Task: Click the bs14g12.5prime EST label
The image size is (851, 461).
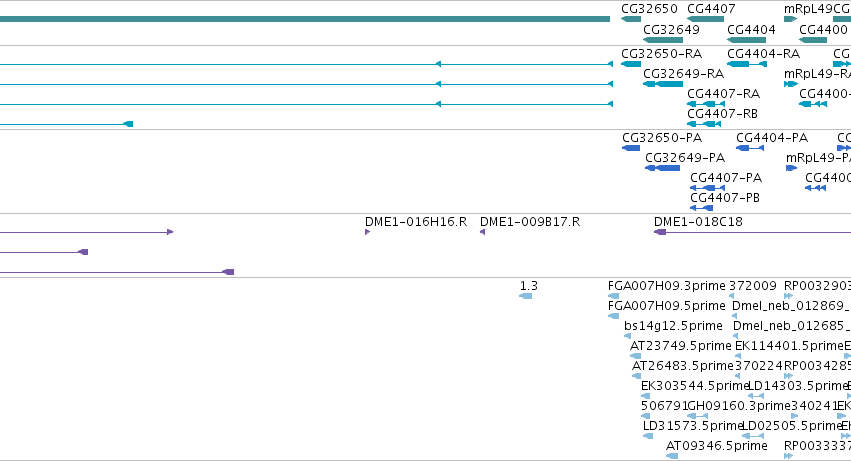Action: (x=673, y=326)
